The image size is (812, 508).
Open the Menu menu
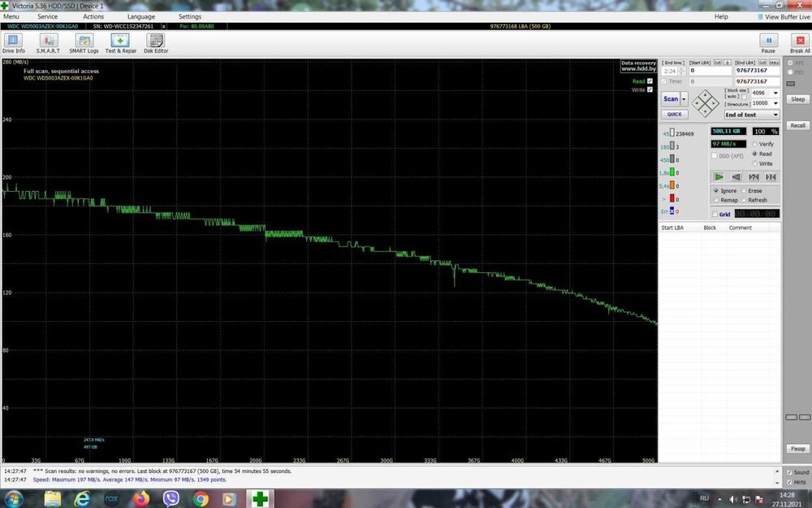coord(11,16)
